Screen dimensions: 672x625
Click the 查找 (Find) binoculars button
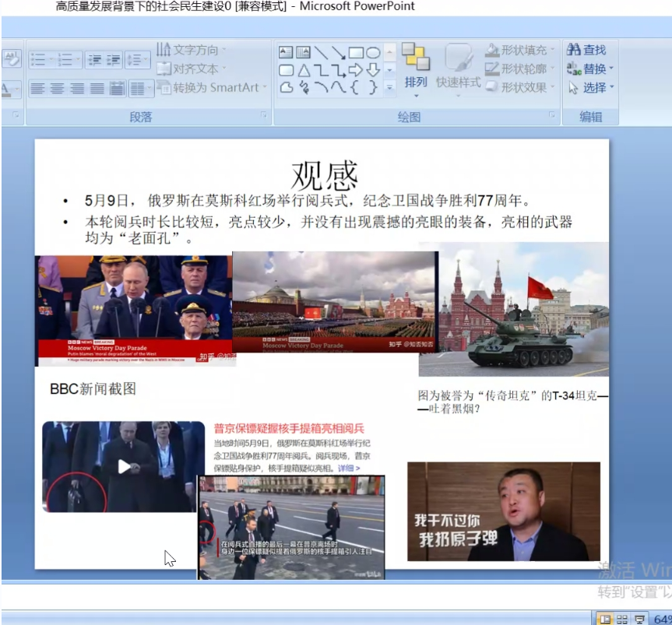point(586,50)
